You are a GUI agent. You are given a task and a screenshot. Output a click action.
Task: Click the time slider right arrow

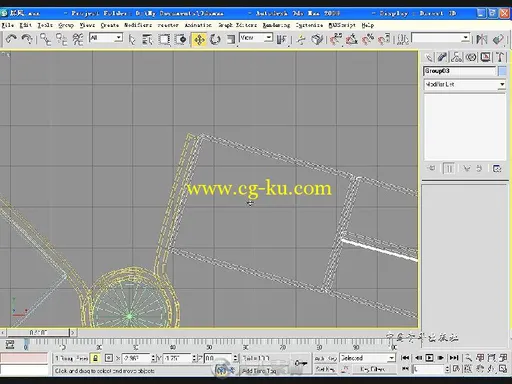pos(73,332)
